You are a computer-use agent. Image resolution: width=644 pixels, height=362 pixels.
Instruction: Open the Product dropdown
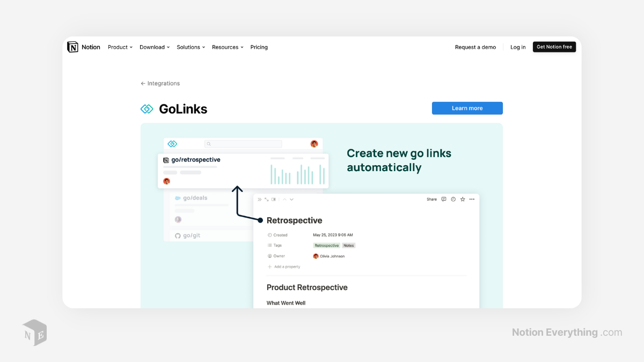tap(119, 47)
